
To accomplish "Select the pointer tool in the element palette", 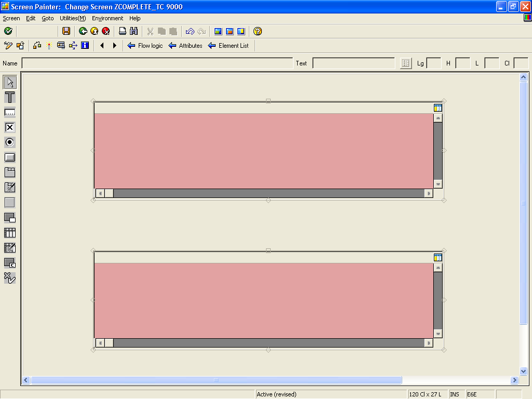I will pyautogui.click(x=9, y=82).
